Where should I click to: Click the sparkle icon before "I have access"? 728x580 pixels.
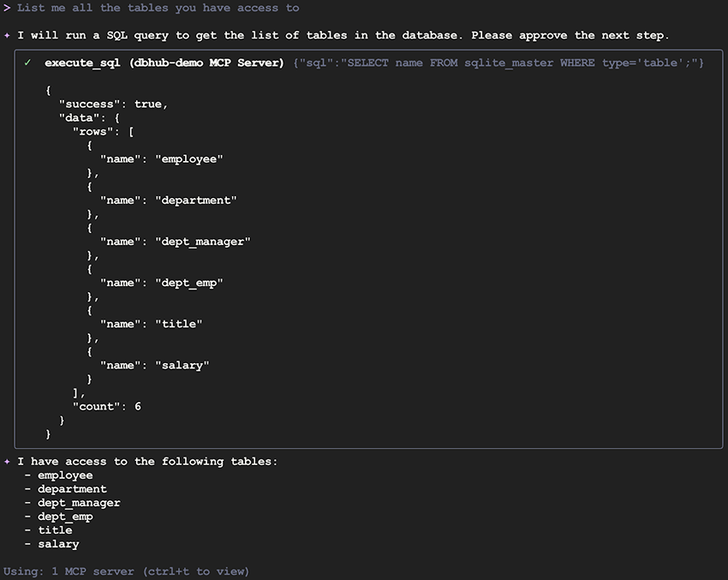pos(7,461)
